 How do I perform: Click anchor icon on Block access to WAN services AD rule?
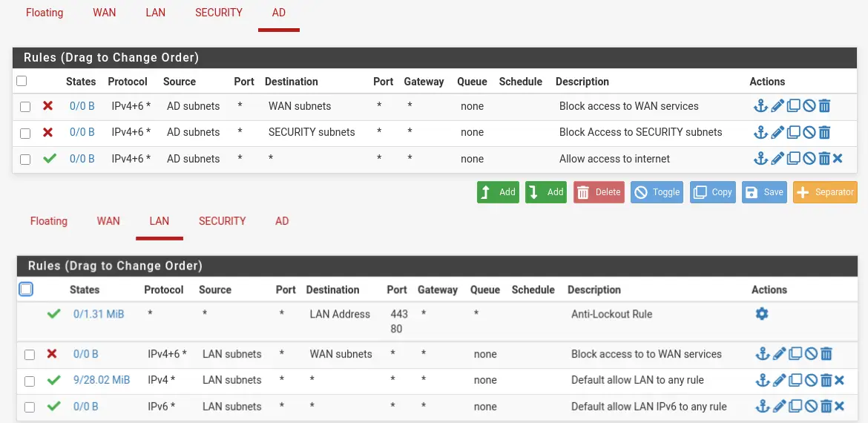(x=760, y=106)
